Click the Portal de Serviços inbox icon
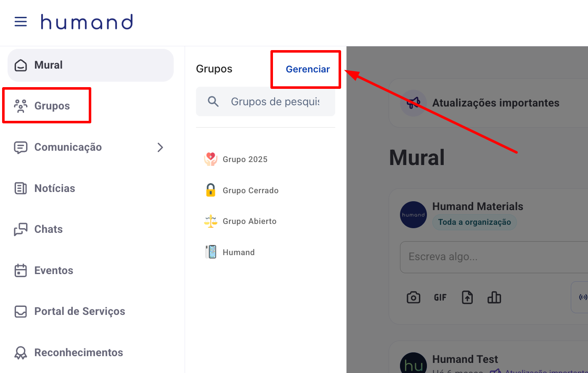 tap(21, 312)
